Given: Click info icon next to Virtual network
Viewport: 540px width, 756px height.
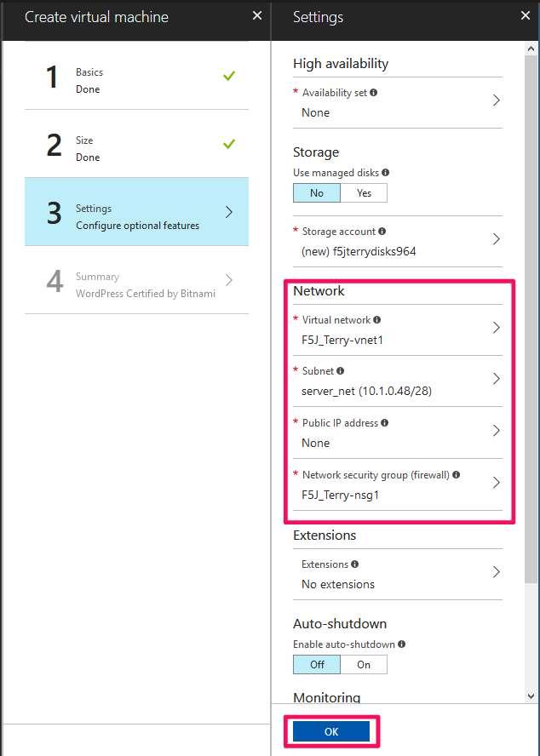Looking at the screenshot, I should pyautogui.click(x=376, y=319).
